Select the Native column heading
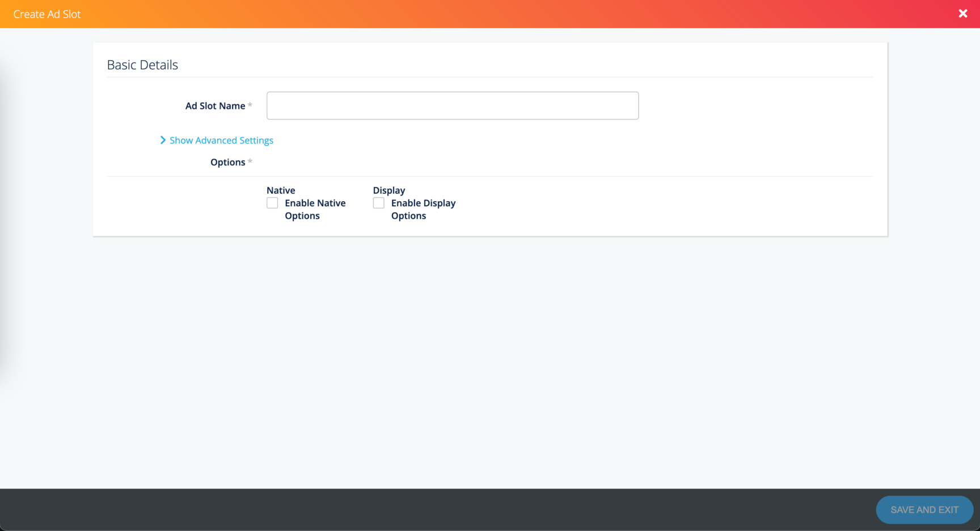 pyautogui.click(x=281, y=190)
